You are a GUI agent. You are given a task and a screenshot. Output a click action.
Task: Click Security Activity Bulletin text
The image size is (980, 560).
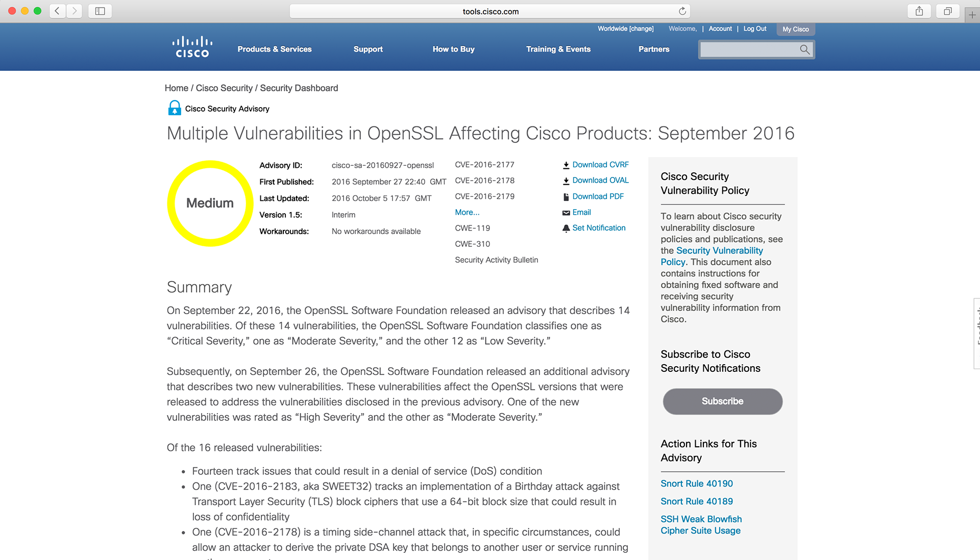click(496, 260)
